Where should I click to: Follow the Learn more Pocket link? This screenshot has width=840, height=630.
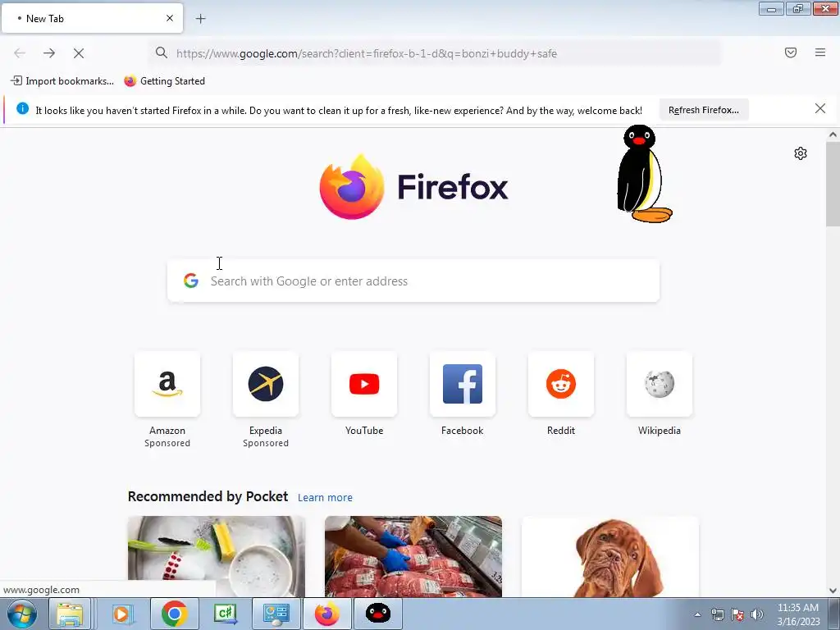325,498
